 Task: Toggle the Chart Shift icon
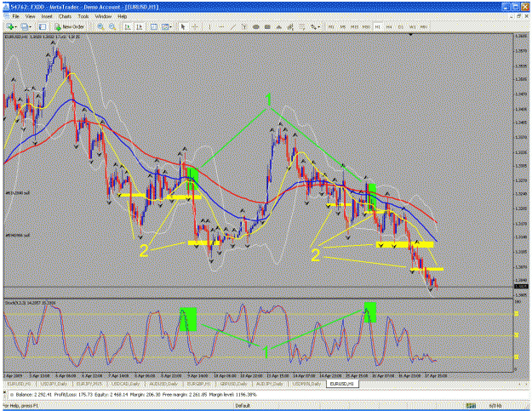coord(139,26)
